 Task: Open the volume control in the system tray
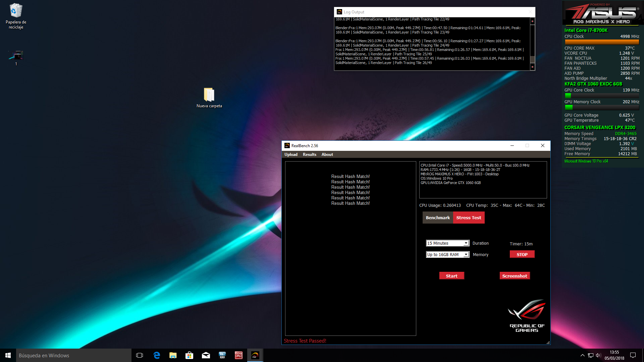(598, 355)
